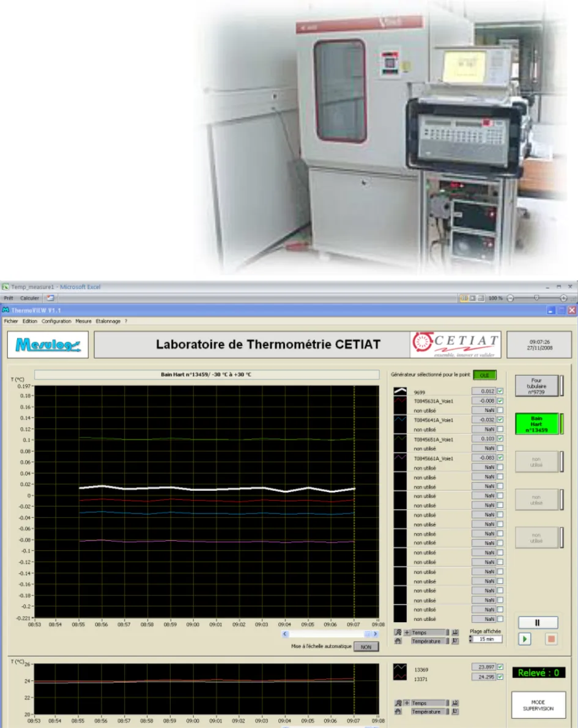This screenshot has width=578, height=728.
Task: Click the Excel zoom in plus button
Action: click(563, 298)
